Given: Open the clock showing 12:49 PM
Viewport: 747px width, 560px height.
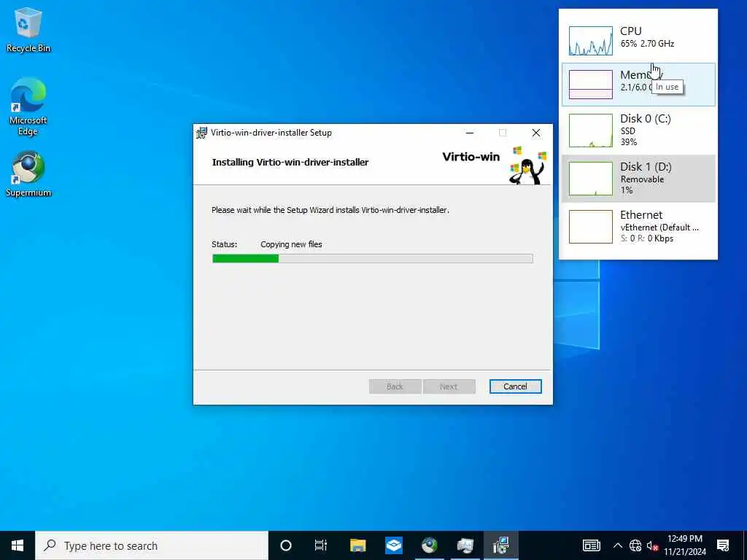Looking at the screenshot, I should 685,545.
